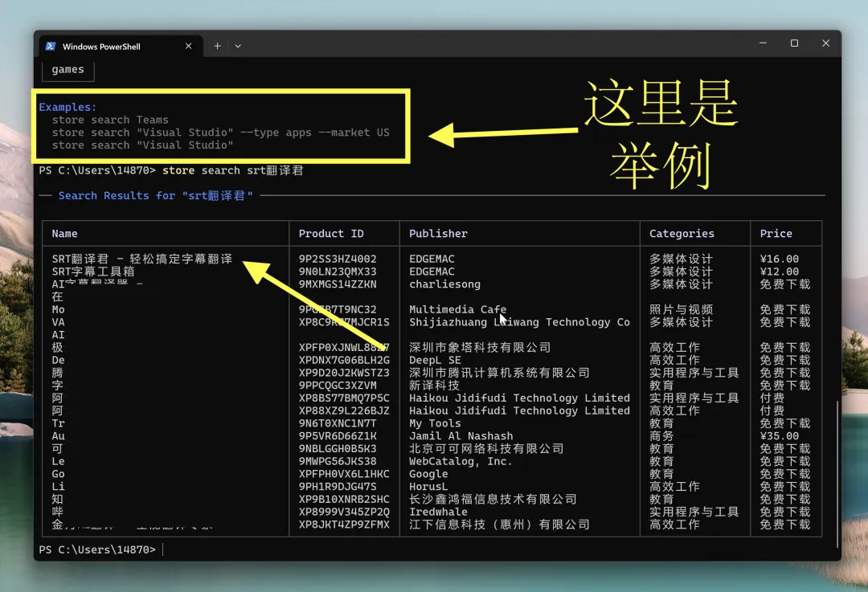Select product ID XP9B10XNRB2SHC
The height and width of the screenshot is (592, 868).
coord(344,500)
